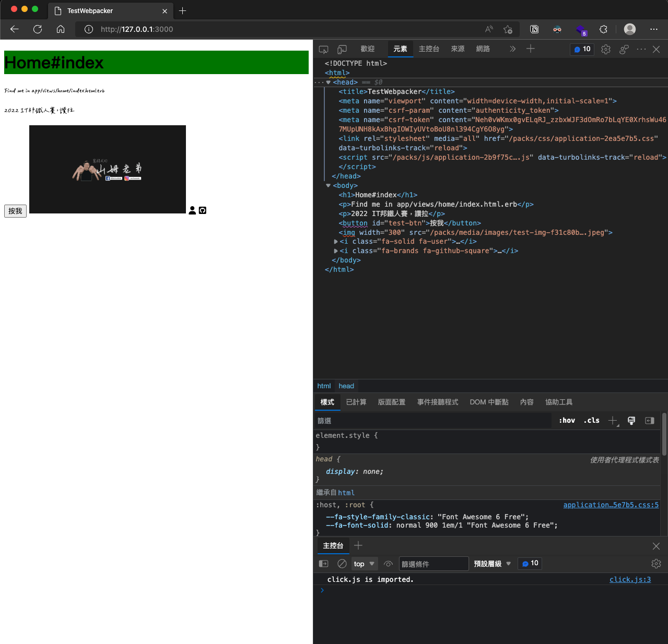Expand the fa-brands fa-github-square element
Viewport: 668px width, 644px height.
[x=336, y=251]
